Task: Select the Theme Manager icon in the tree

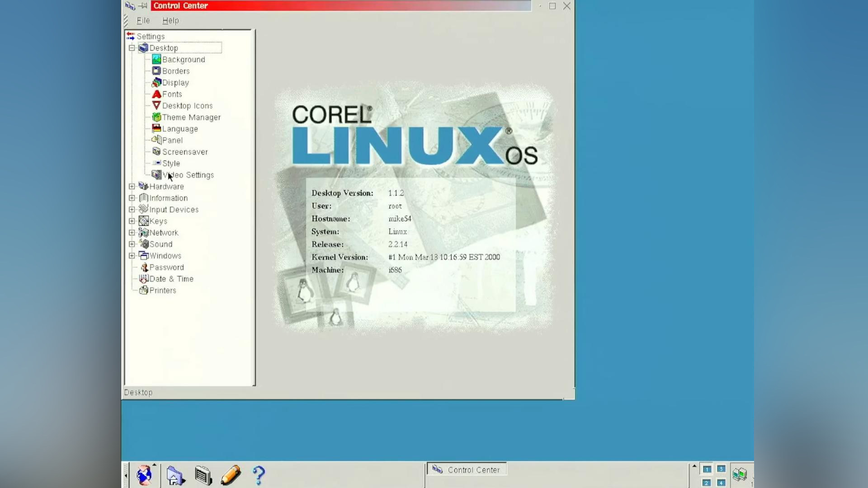Action: click(x=156, y=117)
